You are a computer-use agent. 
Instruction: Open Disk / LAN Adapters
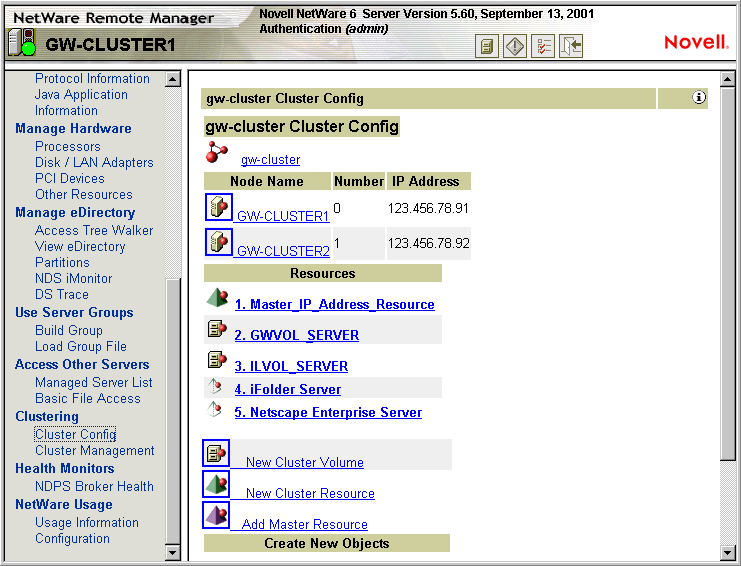(x=94, y=163)
